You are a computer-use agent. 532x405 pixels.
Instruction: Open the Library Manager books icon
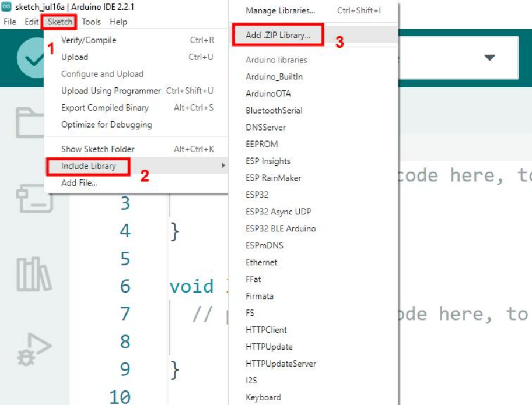coord(34,273)
